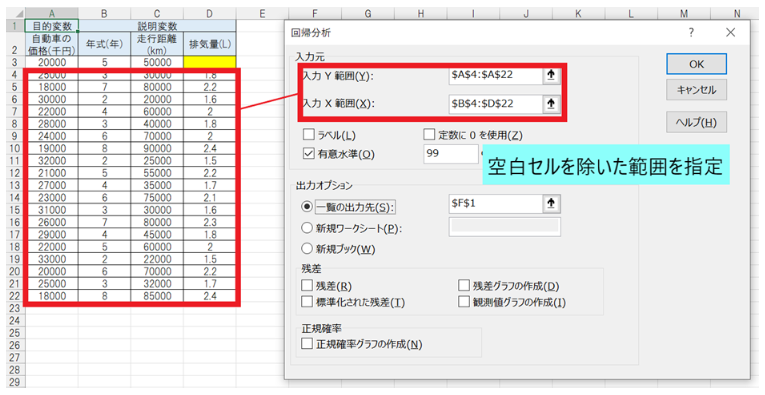Open the dialog help question mark
This screenshot has height=395, width=765.
[691, 33]
